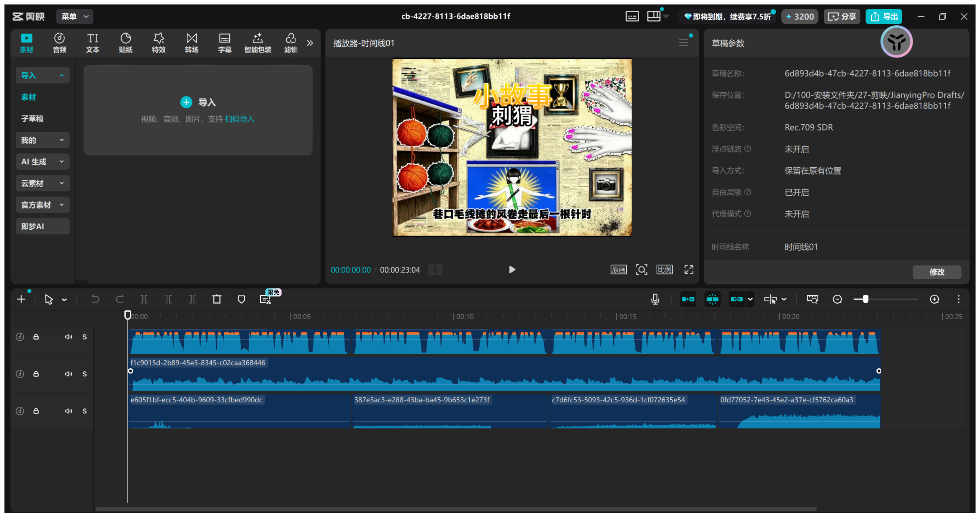Click the marker shield icon in timeline toolbar
The image size is (980, 513).
click(241, 299)
